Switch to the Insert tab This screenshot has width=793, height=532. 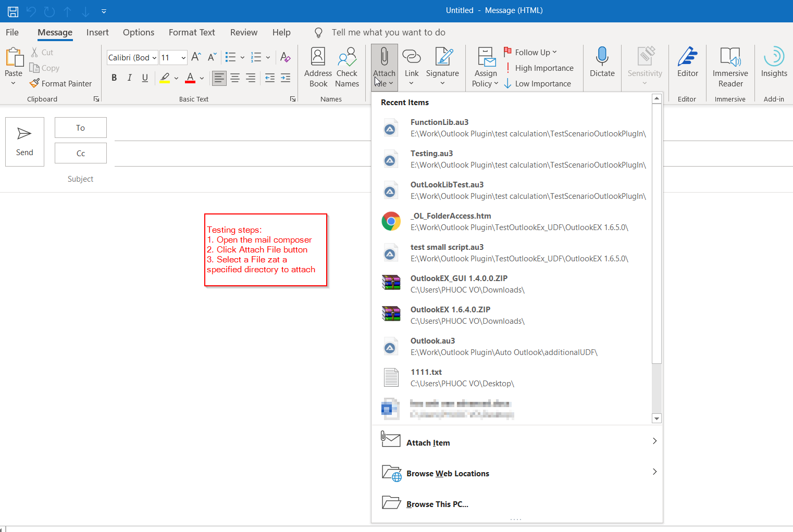tap(97, 32)
